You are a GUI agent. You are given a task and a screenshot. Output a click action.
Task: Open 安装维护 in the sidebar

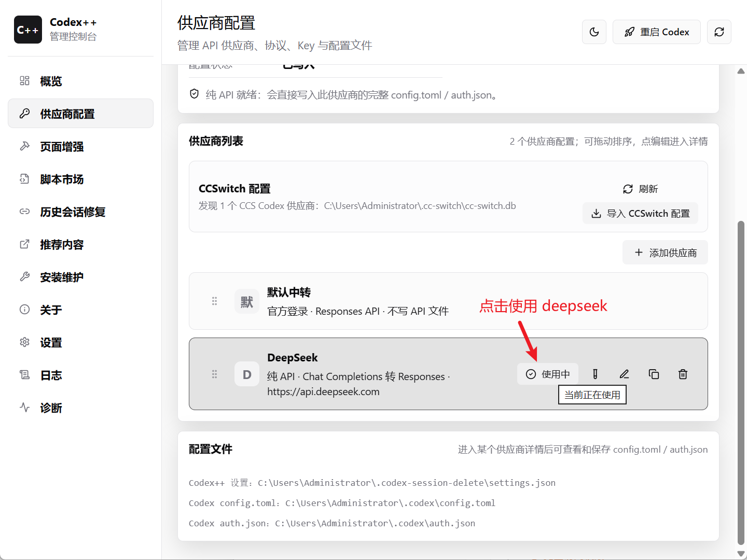point(81,277)
